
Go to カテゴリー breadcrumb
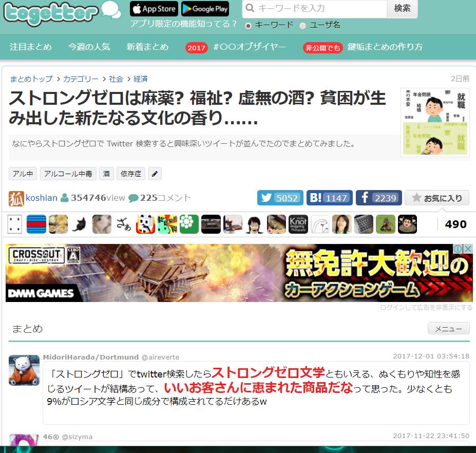click(x=81, y=79)
